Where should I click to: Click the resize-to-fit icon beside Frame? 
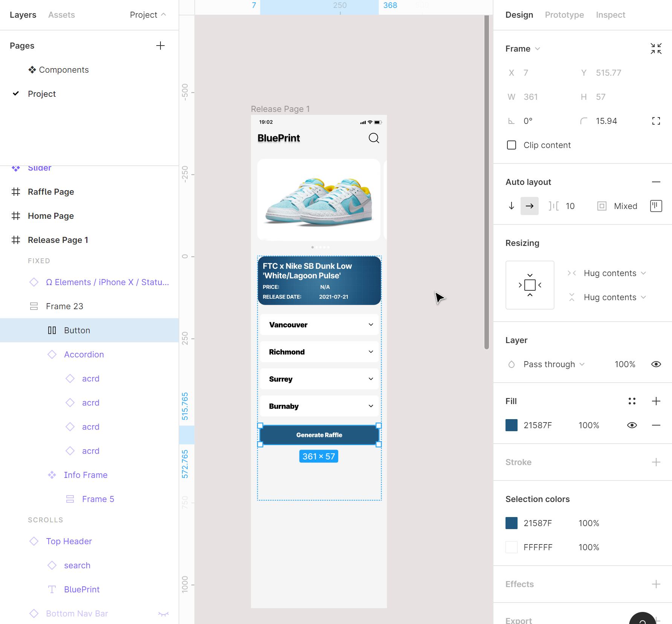click(x=656, y=49)
